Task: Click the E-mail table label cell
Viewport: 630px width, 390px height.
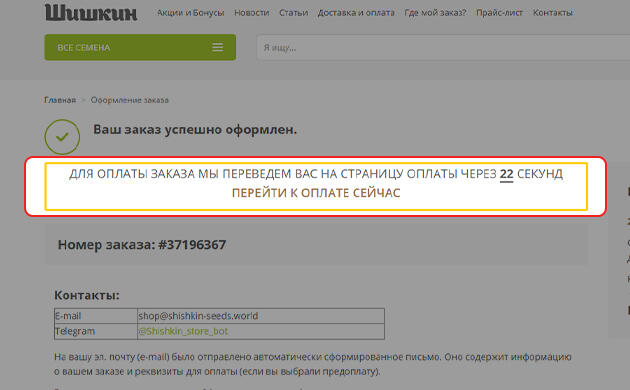Action: (x=96, y=316)
